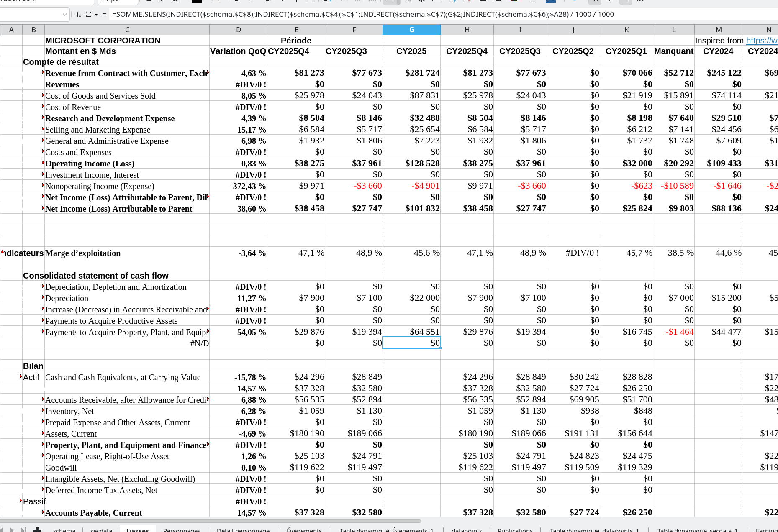This screenshot has width=778, height=532.
Task: Open the Sum functions dropdown arrow
Action: click(x=96, y=15)
